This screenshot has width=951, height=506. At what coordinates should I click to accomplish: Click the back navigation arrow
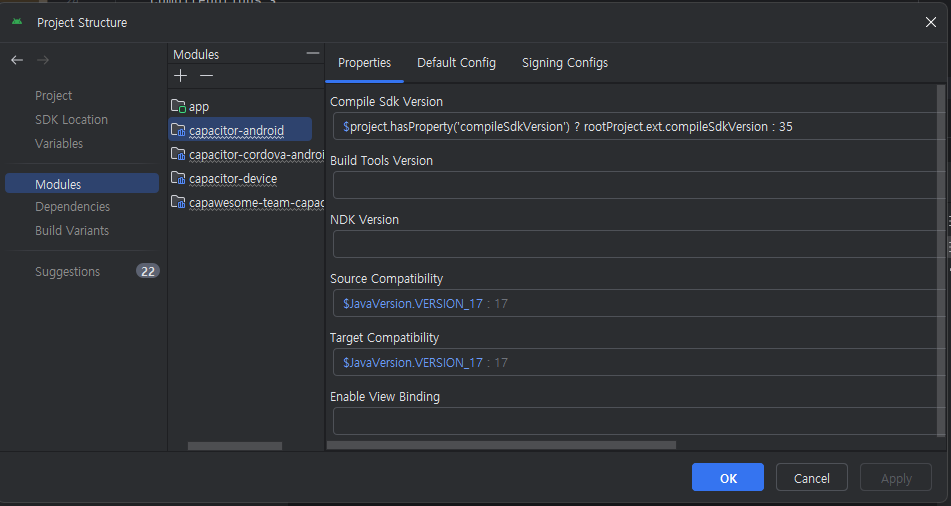tap(17, 60)
